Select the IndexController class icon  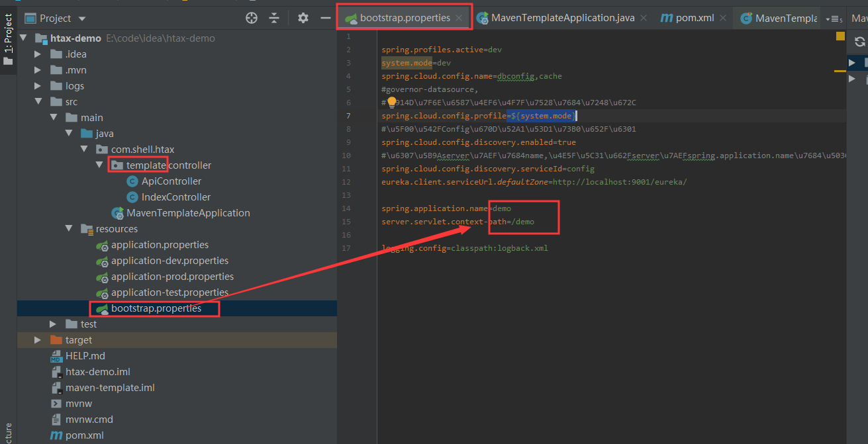click(x=132, y=197)
